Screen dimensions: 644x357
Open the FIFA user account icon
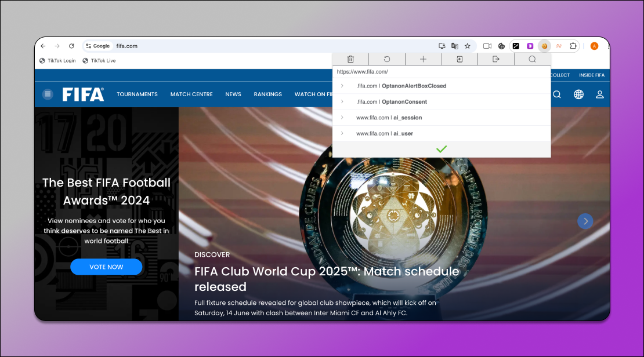coord(600,94)
